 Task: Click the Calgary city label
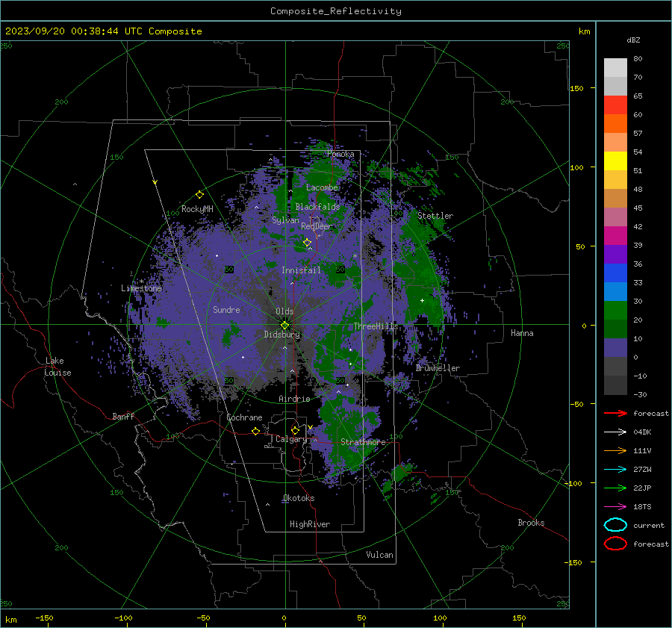click(x=291, y=439)
